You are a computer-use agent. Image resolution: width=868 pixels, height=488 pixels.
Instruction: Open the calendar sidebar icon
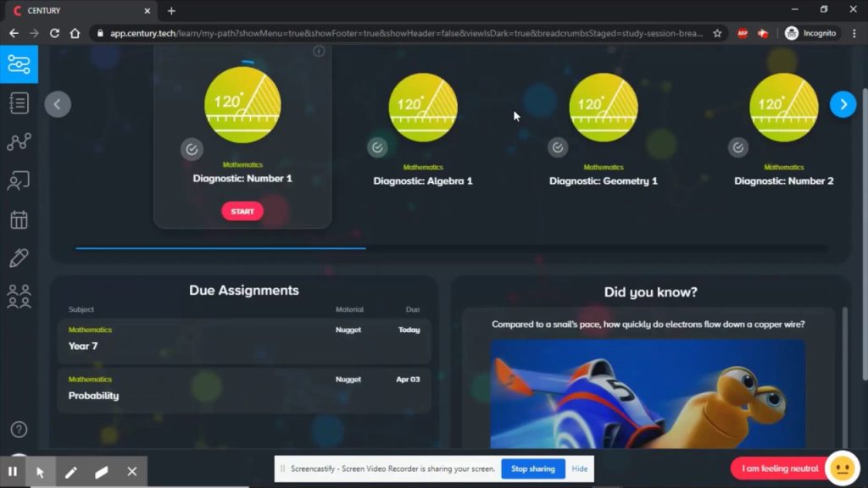click(x=19, y=219)
